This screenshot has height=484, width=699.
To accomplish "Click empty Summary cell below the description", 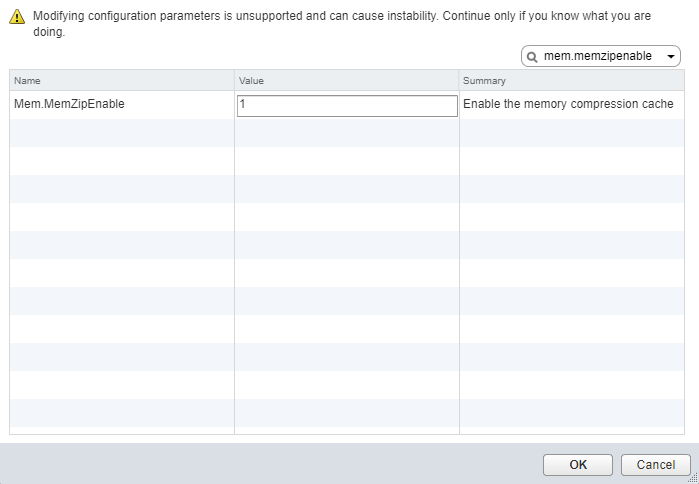I will 570,133.
